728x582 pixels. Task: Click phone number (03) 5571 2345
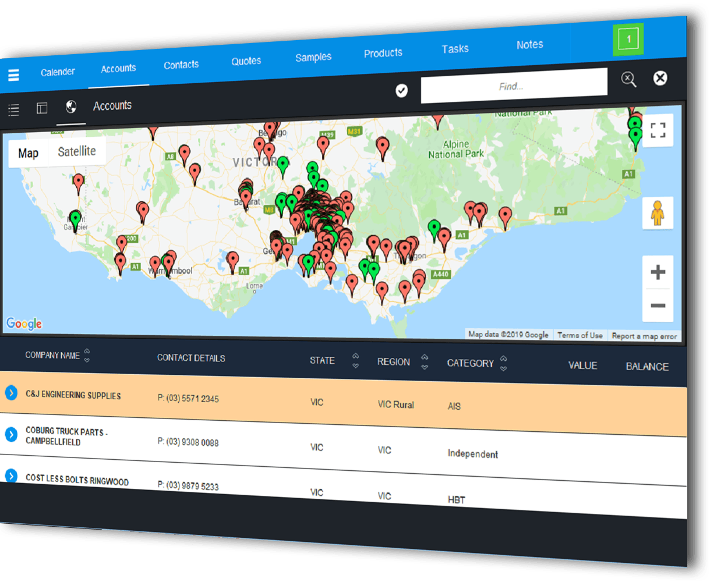(188, 398)
